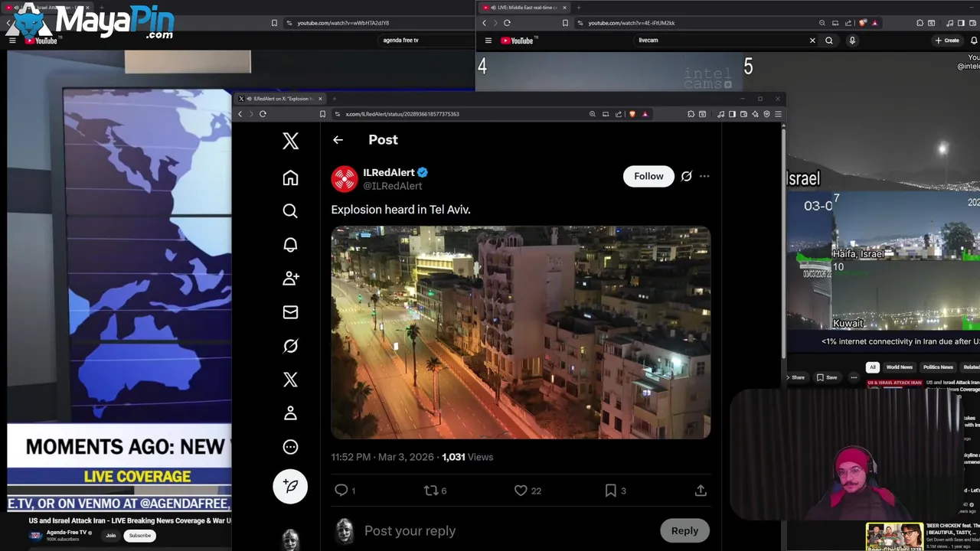Open the Tel Aviv night street photo
The width and height of the screenshot is (980, 551).
pyautogui.click(x=521, y=332)
